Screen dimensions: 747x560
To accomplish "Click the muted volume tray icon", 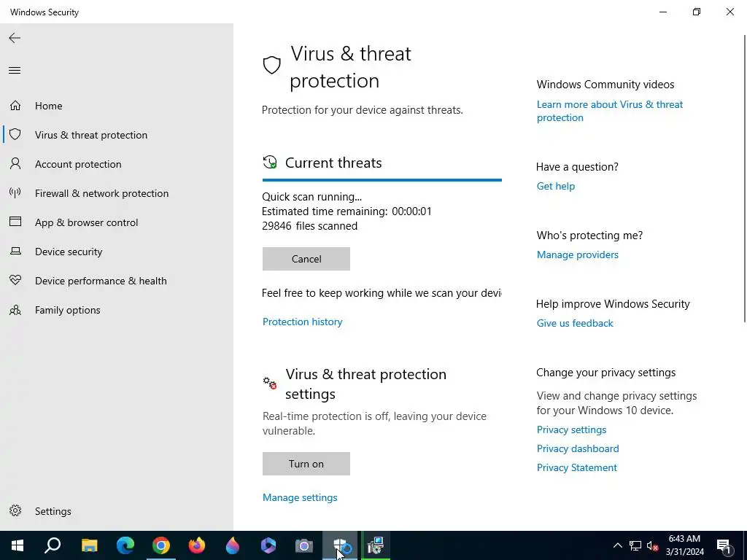I will (653, 545).
